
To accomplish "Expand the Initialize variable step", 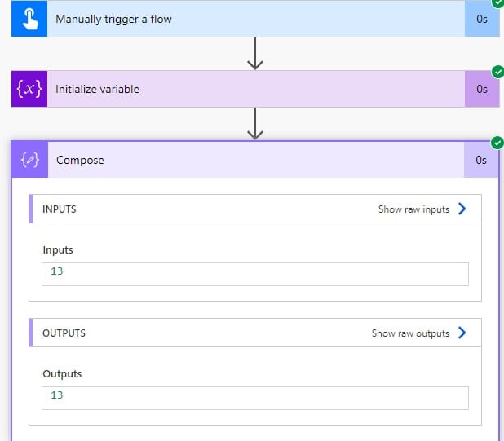I will click(x=255, y=89).
